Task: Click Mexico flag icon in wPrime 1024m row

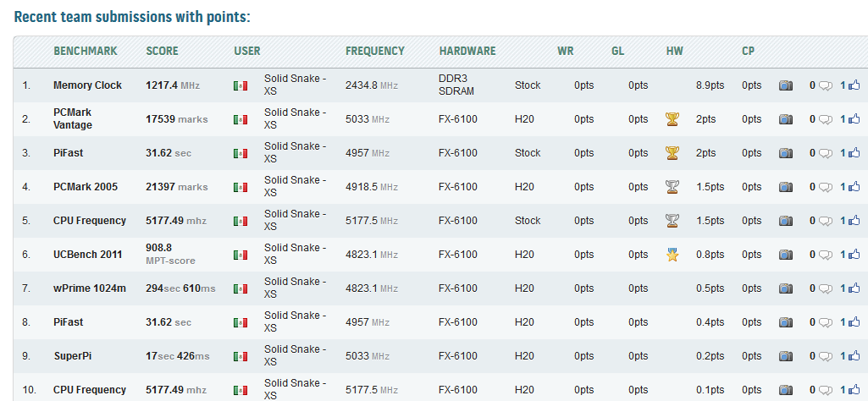Action: [240, 288]
